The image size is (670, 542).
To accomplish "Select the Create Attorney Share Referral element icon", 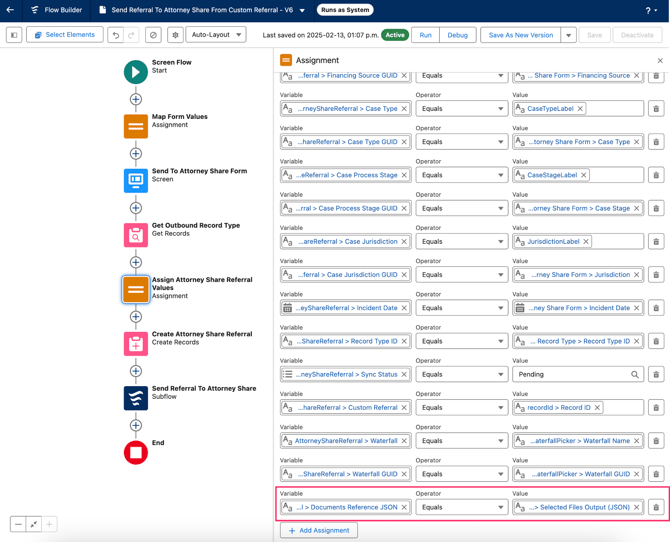I will point(136,343).
